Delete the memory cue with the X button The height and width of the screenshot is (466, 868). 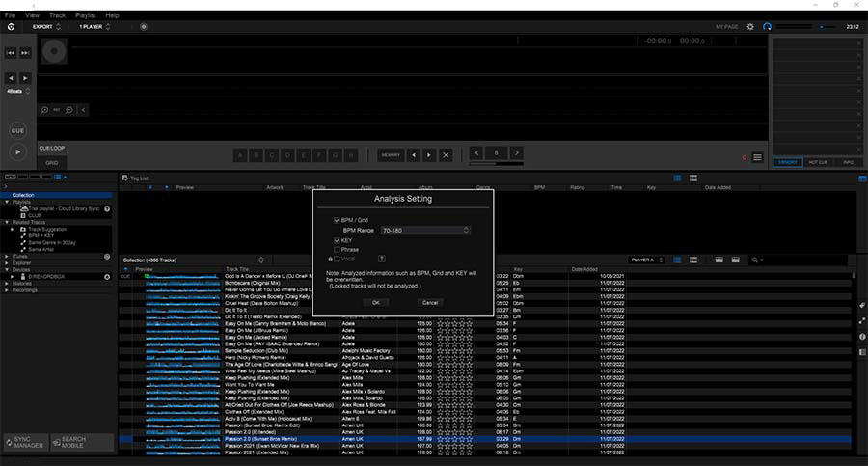446,155
